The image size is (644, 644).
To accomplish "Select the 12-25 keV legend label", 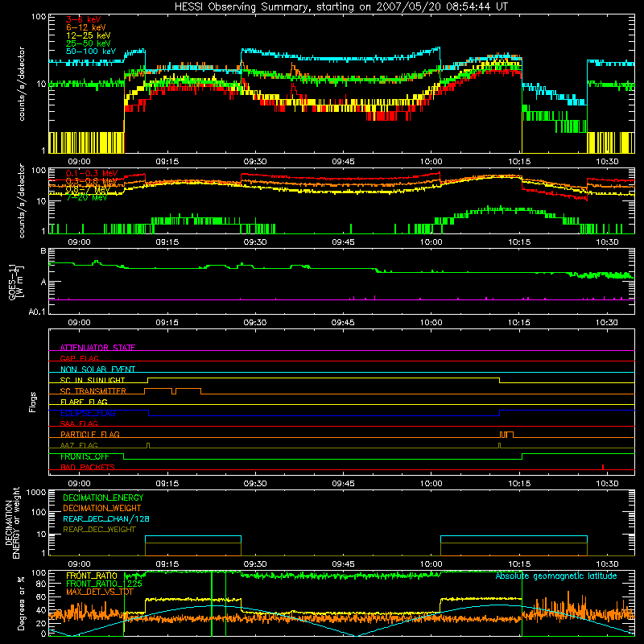I will tap(89, 35).
